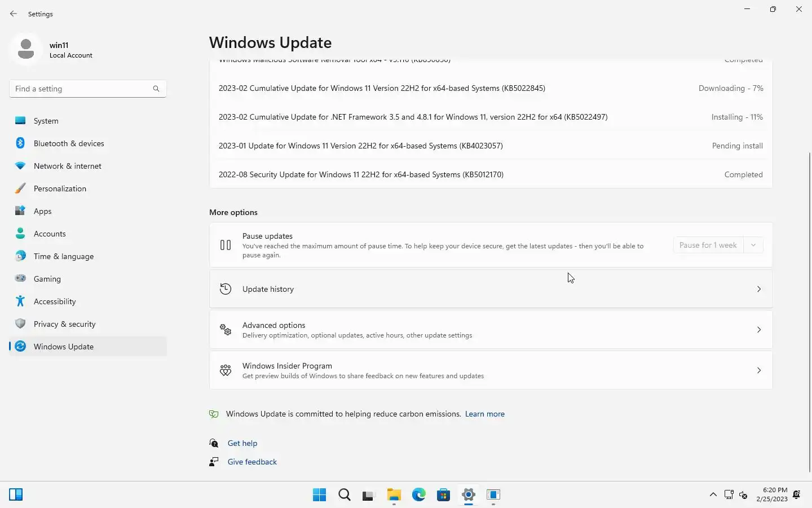Go to Bluetooth & devices settings

(88, 143)
